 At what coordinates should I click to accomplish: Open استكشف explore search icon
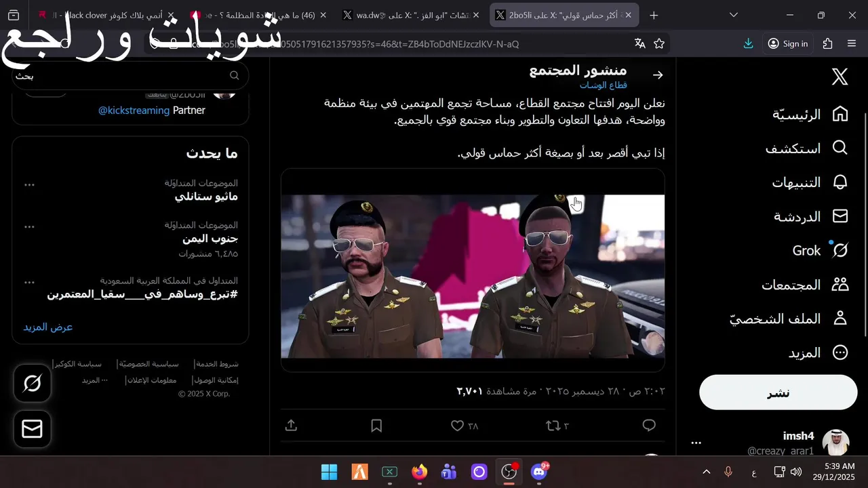click(x=840, y=148)
